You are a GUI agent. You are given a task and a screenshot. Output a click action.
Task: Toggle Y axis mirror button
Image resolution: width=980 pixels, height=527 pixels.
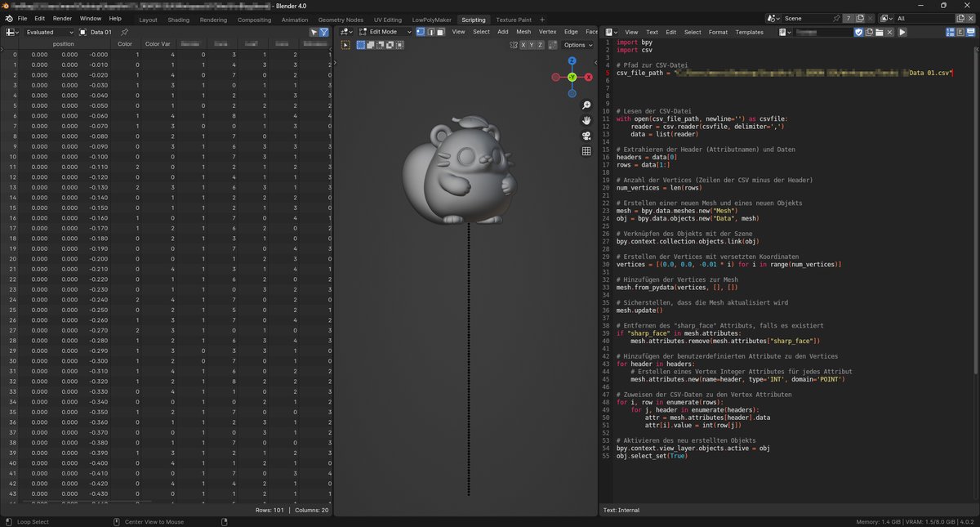[532, 45]
